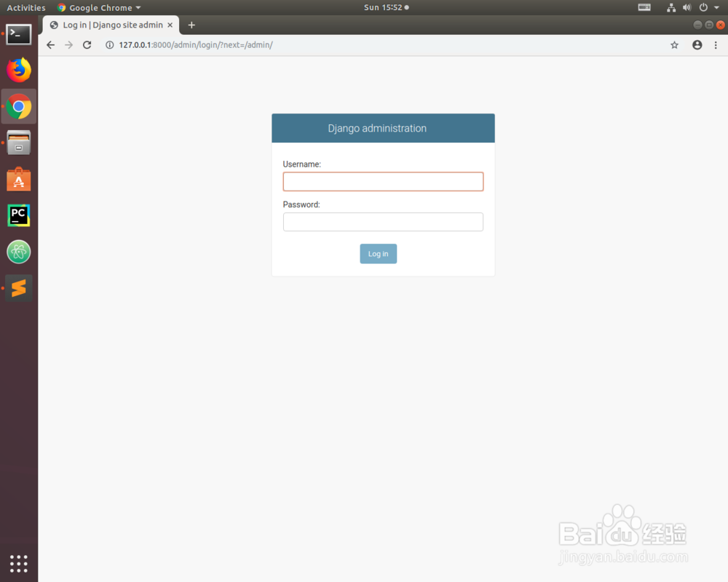This screenshot has width=728, height=582.
Task: Show applications grid in the dock
Action: (19, 563)
